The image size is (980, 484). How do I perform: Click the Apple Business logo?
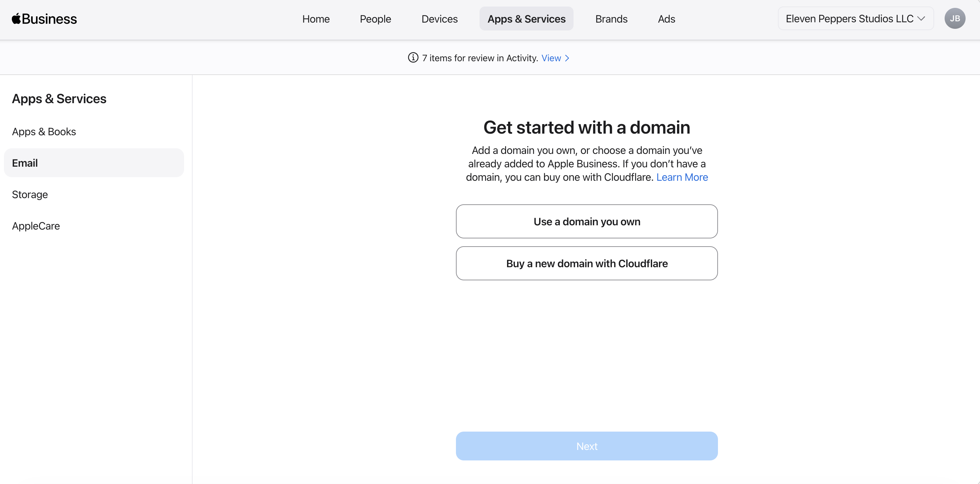(x=44, y=19)
